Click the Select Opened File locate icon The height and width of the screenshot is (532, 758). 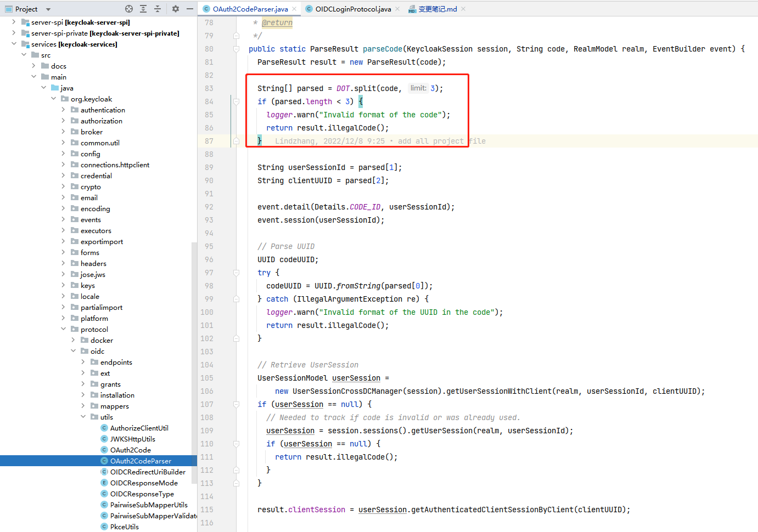129,9
